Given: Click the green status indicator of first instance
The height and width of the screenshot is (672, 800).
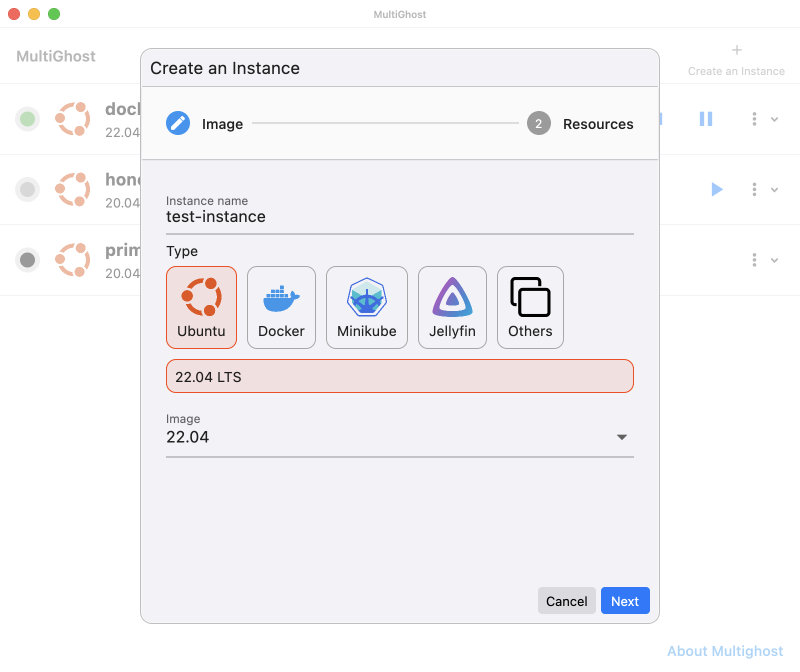Looking at the screenshot, I should coord(27,119).
